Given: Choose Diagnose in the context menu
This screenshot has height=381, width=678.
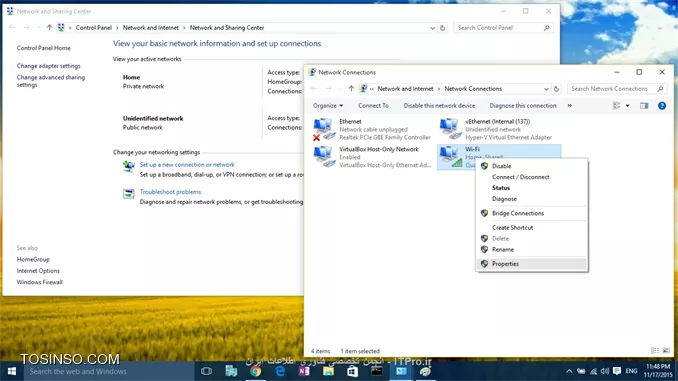Looking at the screenshot, I should pos(532,199).
